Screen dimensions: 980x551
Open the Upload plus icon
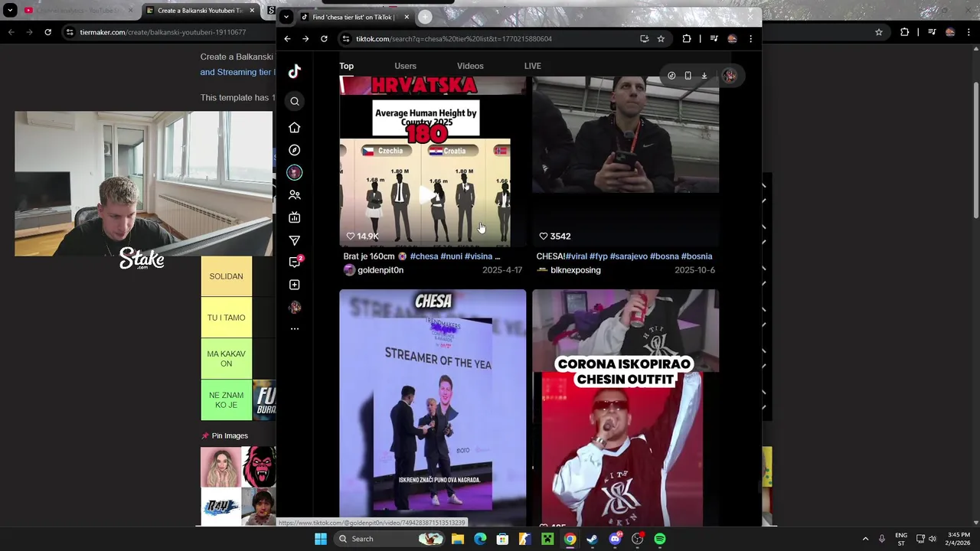295,285
